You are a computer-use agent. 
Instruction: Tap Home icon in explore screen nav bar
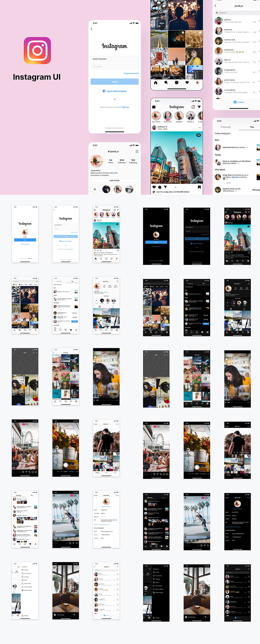point(156,83)
